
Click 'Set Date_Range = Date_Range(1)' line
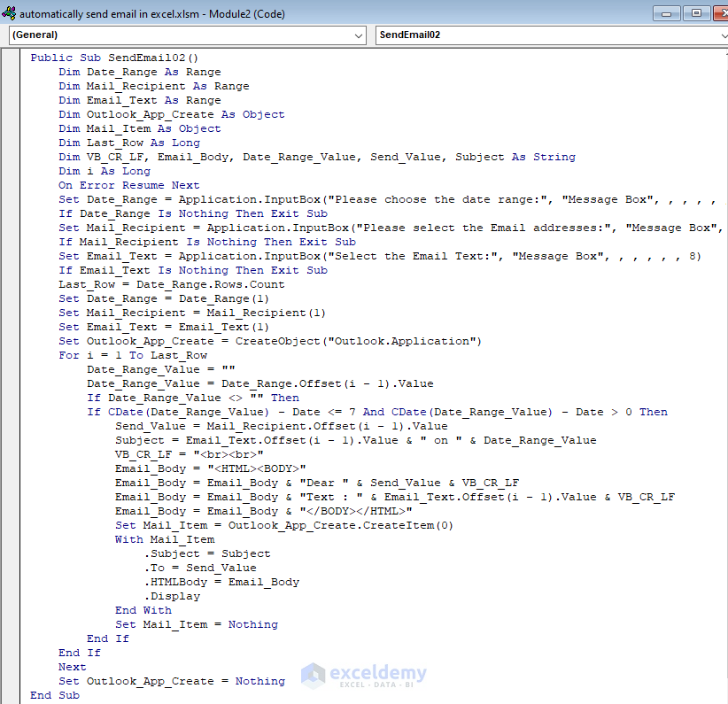(164, 298)
